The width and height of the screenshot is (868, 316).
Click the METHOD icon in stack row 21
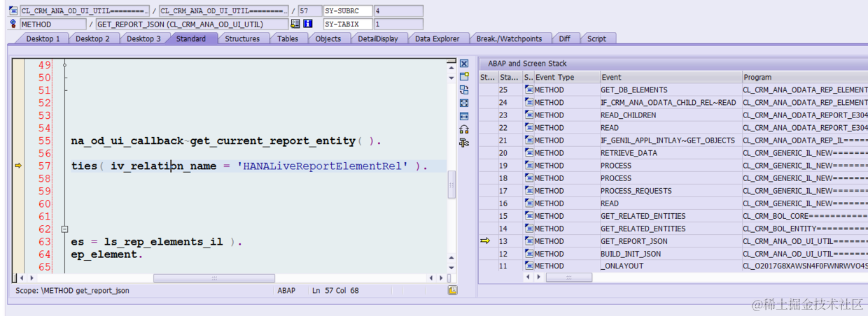(529, 141)
